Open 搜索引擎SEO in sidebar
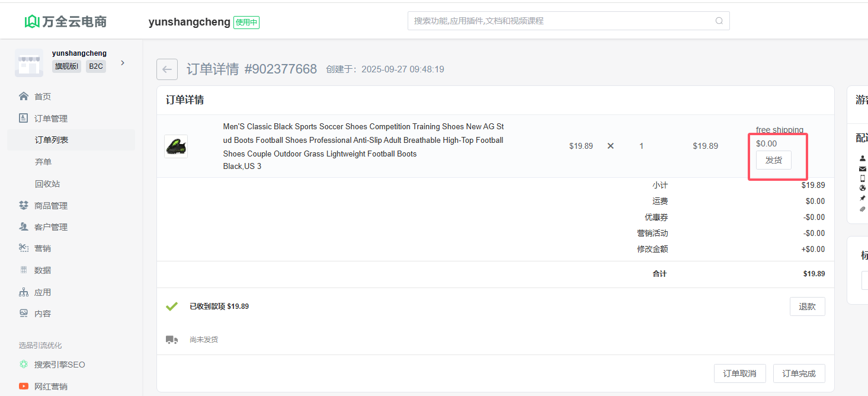Image resolution: width=868 pixels, height=396 pixels. pyautogui.click(x=59, y=365)
